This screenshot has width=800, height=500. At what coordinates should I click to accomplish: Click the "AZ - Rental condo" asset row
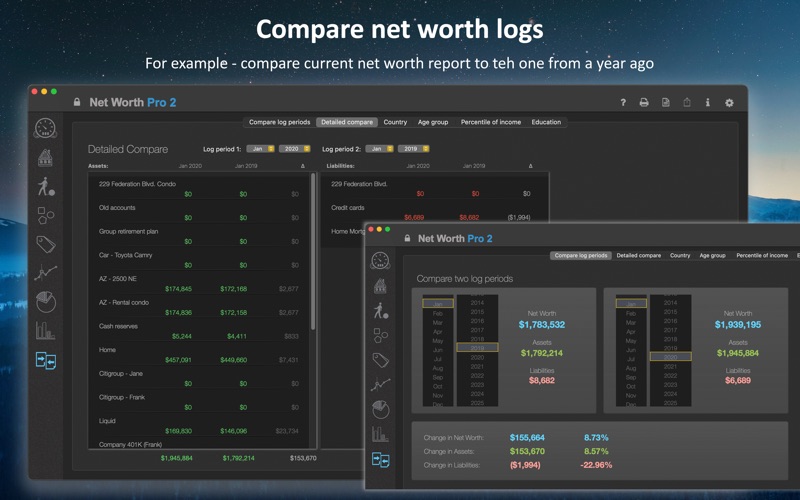click(199, 307)
